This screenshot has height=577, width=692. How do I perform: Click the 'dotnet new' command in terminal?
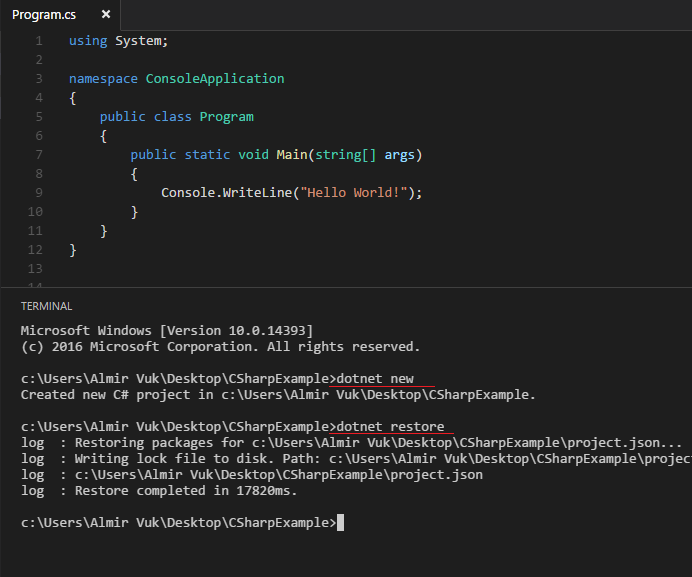tap(375, 379)
